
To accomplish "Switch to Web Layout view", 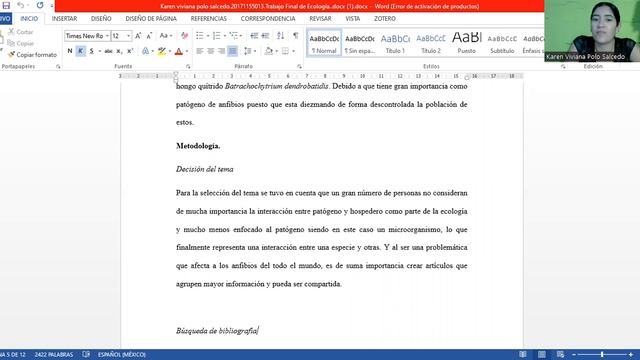I will 560,354.
